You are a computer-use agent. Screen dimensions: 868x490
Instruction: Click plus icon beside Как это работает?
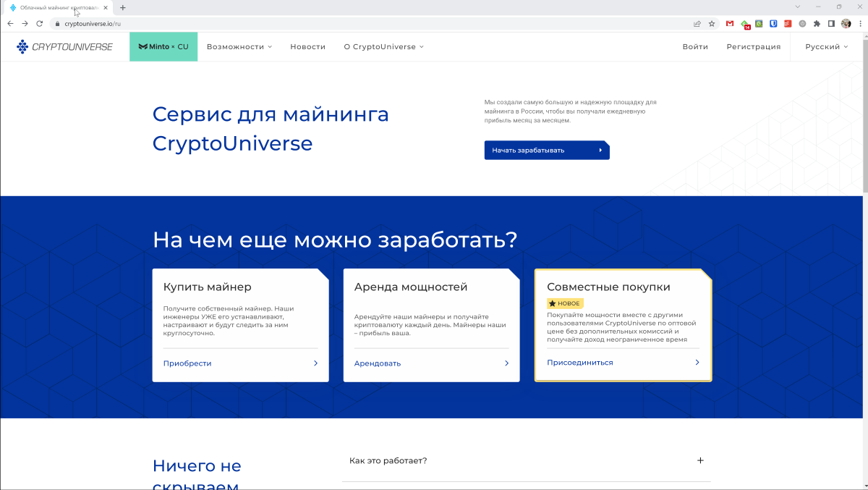[700, 461]
